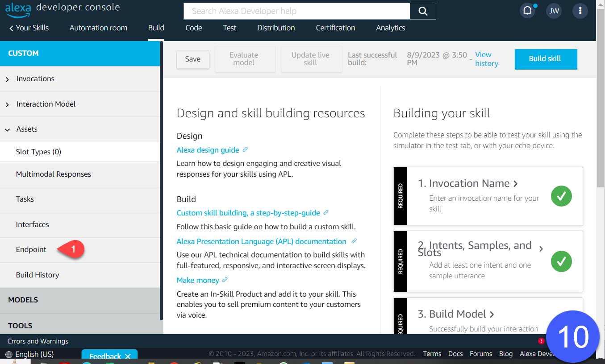Image resolution: width=605 pixels, height=364 pixels.
Task: Click the Alexa developer console logo
Action: click(x=63, y=8)
